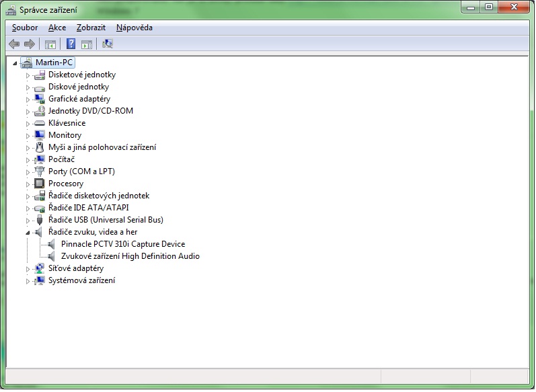
Task: Click the USB plug icon for Řadiče USB
Action: [40, 220]
